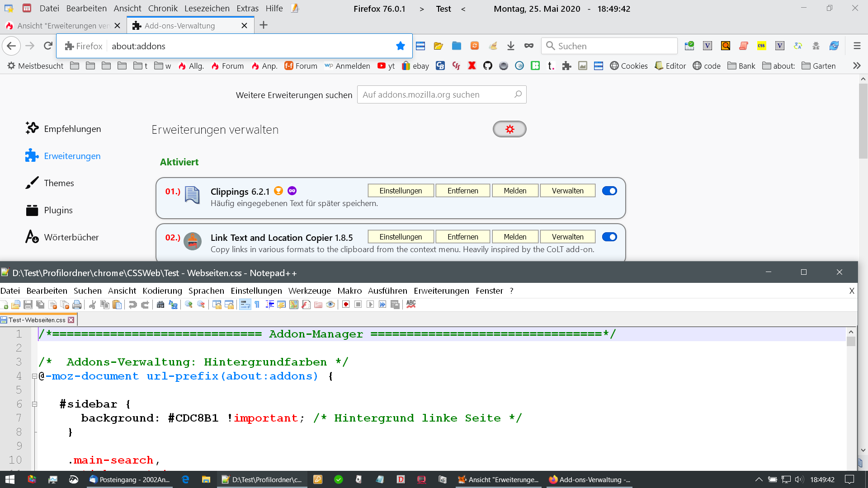This screenshot has height=488, width=868.
Task: Show hidden system tray icons chevron
Action: pos(759,479)
